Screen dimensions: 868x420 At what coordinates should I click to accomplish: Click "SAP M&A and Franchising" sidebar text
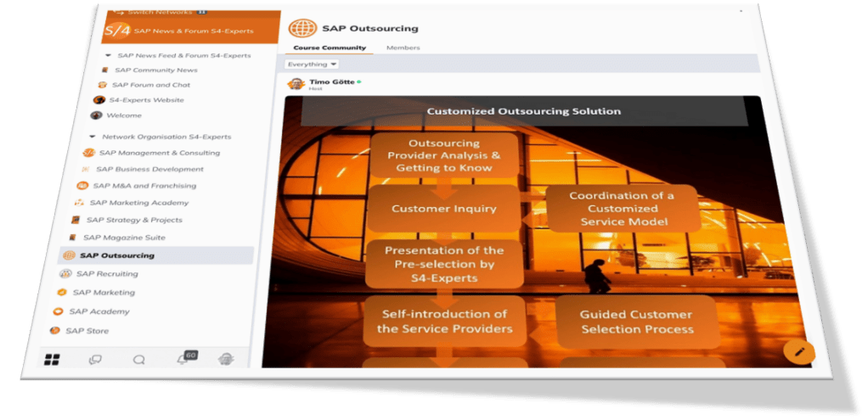click(144, 186)
